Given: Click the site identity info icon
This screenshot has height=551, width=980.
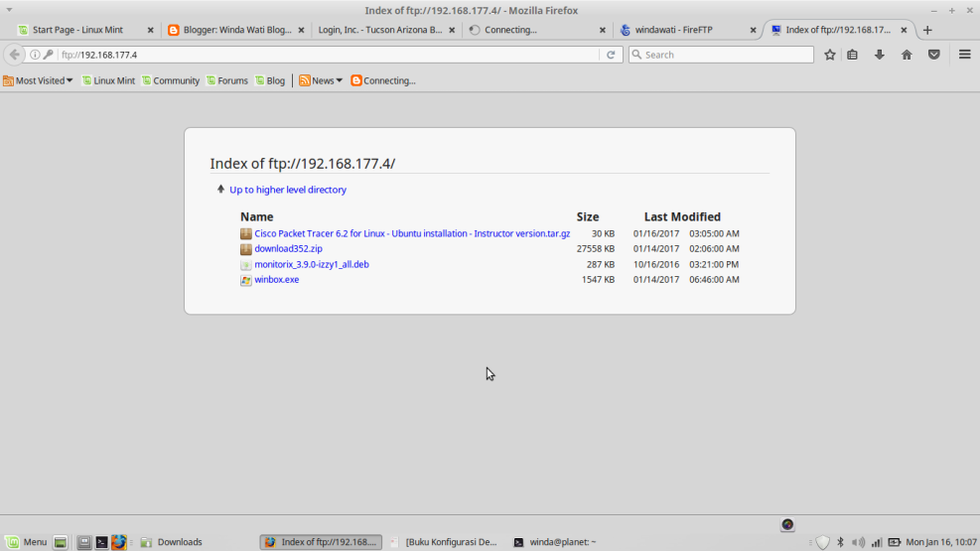Looking at the screenshot, I should [x=35, y=55].
